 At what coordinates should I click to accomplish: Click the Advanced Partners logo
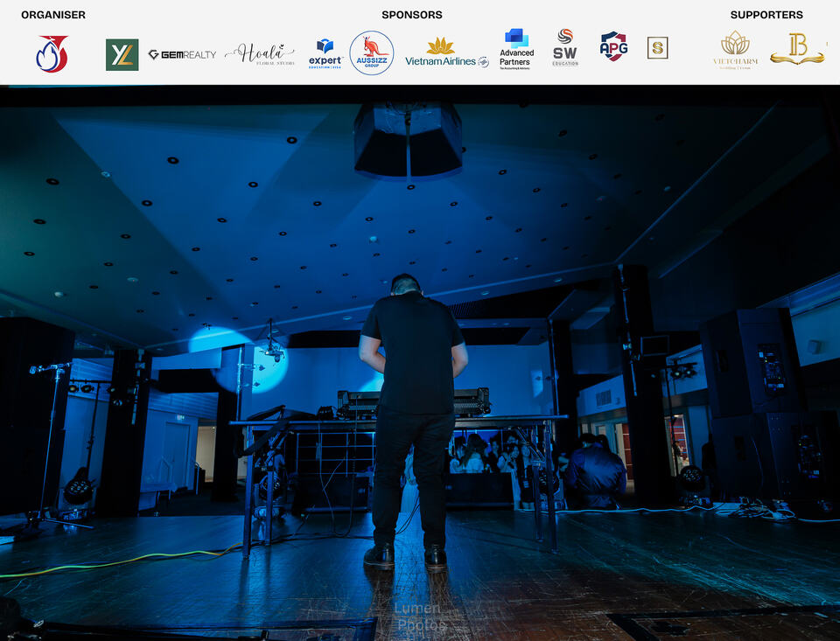516,49
